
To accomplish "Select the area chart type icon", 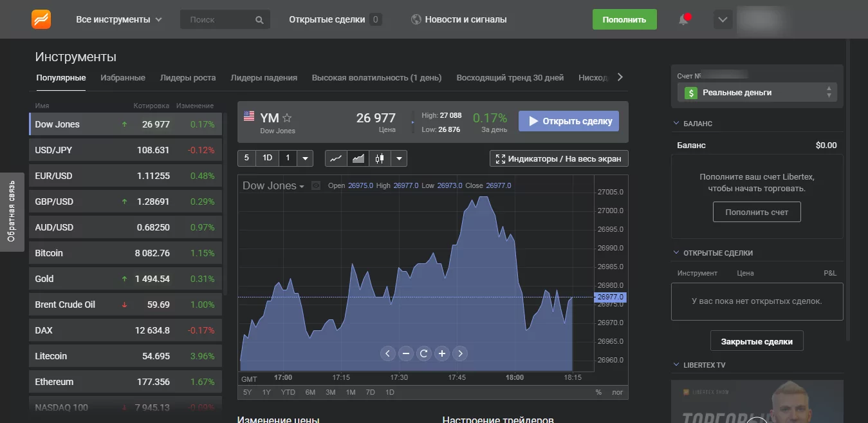I will tap(358, 158).
